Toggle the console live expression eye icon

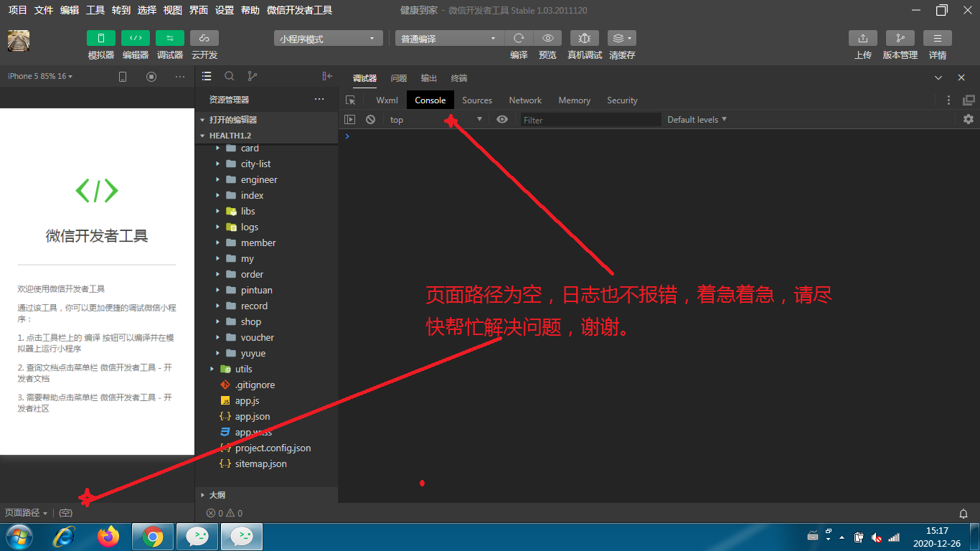pyautogui.click(x=502, y=120)
